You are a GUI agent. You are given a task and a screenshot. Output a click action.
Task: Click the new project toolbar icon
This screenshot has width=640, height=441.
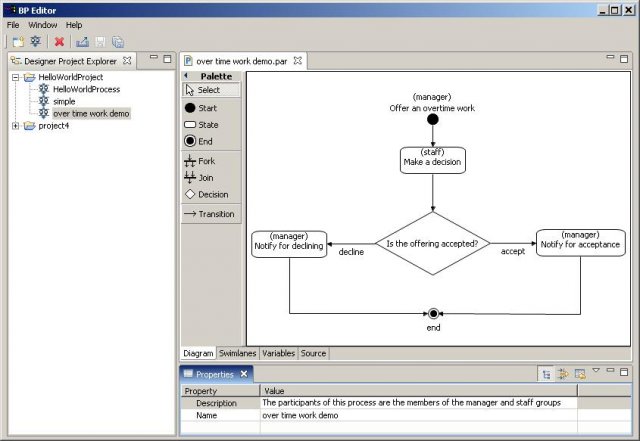(17, 42)
